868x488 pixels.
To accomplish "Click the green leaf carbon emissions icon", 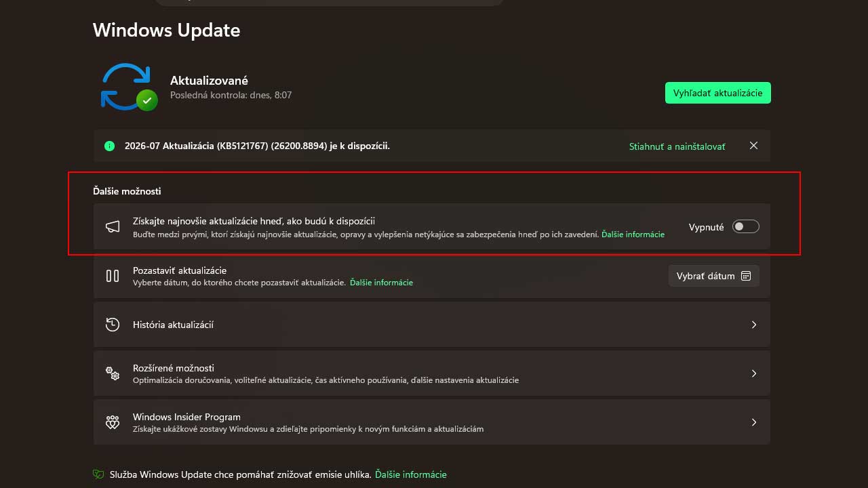I will (98, 474).
